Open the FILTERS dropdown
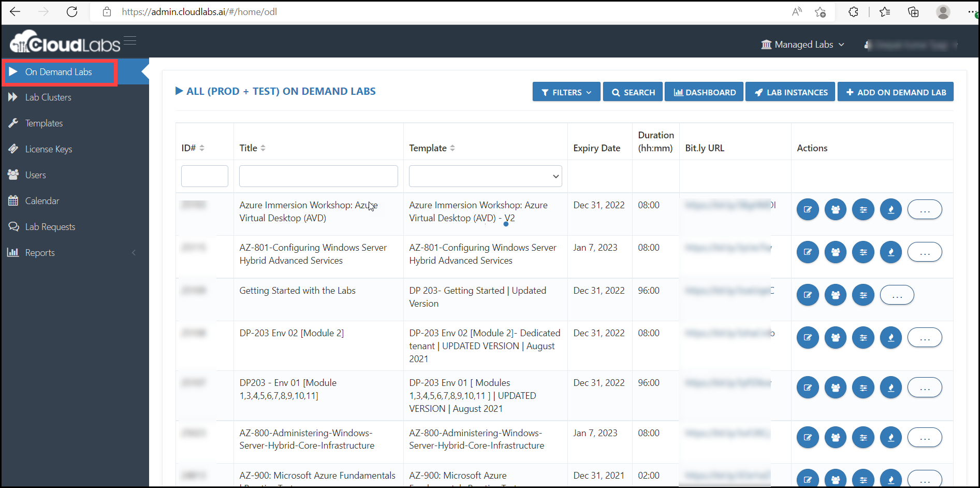This screenshot has width=980, height=488. (566, 92)
